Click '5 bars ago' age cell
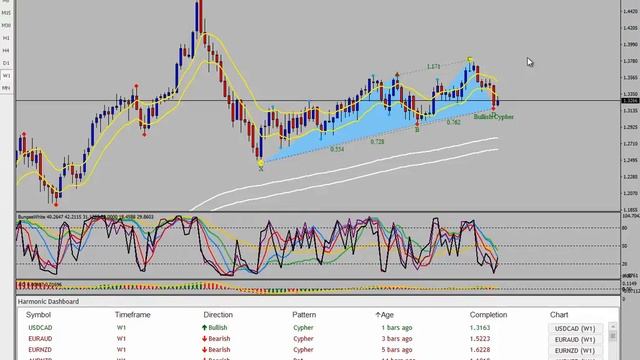 [397, 350]
